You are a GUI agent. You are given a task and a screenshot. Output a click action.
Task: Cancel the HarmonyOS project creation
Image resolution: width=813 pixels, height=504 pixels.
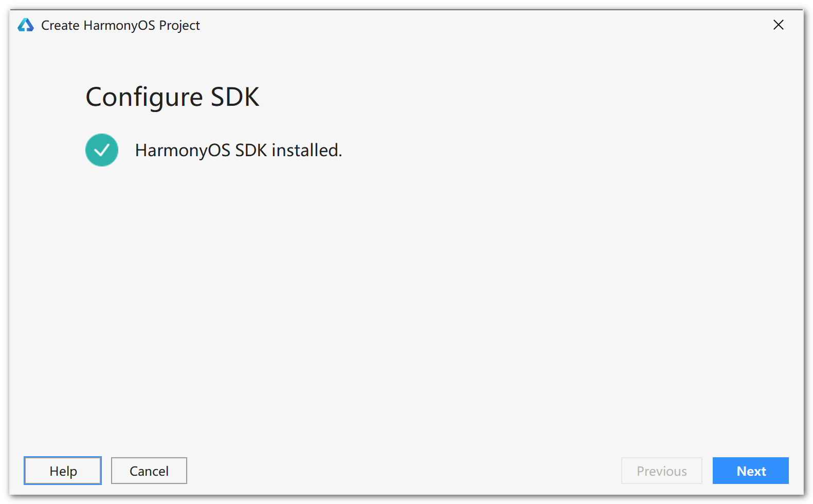149,470
